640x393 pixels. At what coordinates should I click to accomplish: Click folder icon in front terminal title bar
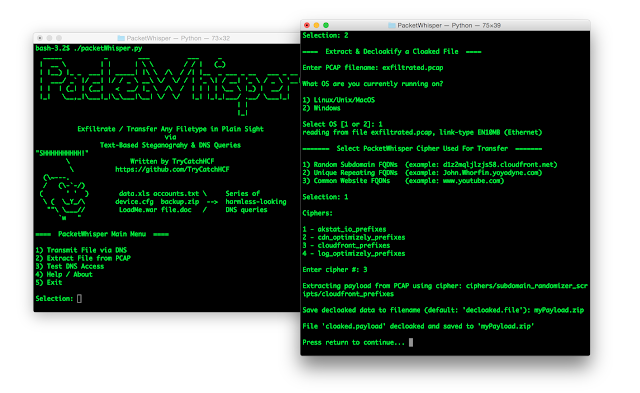point(392,25)
